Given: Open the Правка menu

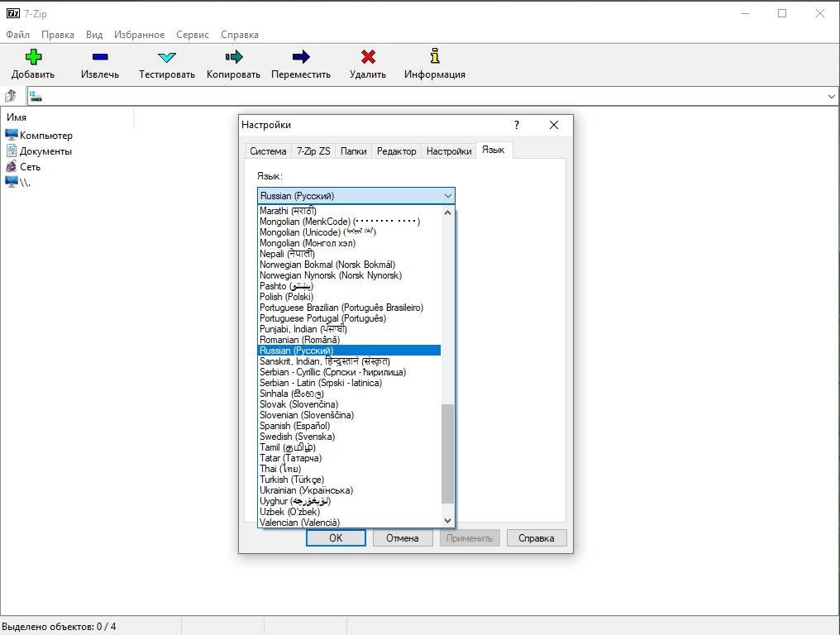Looking at the screenshot, I should [58, 34].
